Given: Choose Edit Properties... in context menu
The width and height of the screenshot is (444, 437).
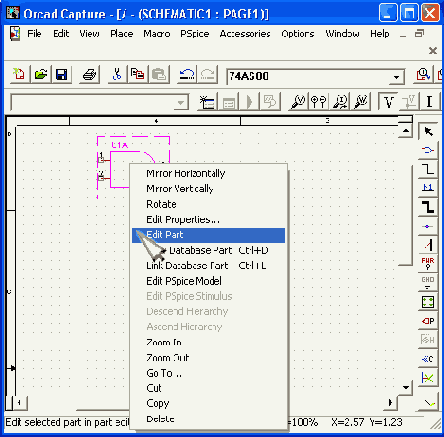Looking at the screenshot, I should coord(208,219).
